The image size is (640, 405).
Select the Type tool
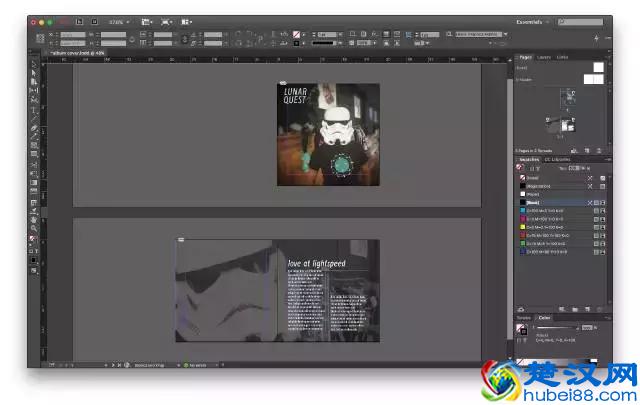[33, 110]
